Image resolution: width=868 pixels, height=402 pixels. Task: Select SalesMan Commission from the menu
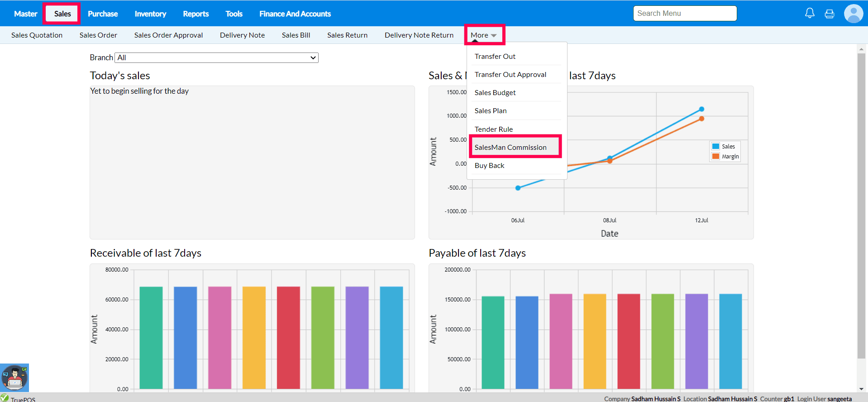pyautogui.click(x=510, y=148)
